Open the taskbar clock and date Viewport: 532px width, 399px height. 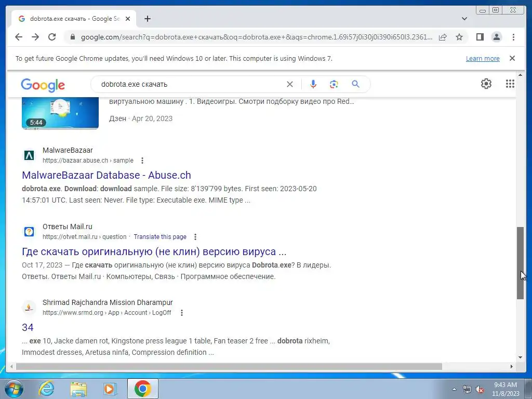506,389
